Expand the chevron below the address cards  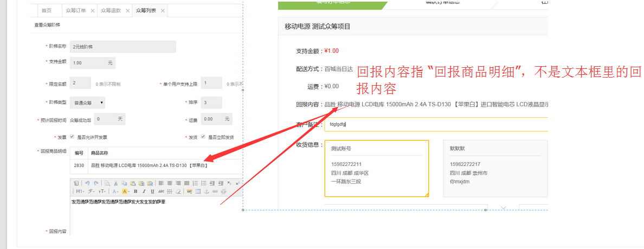point(503,207)
